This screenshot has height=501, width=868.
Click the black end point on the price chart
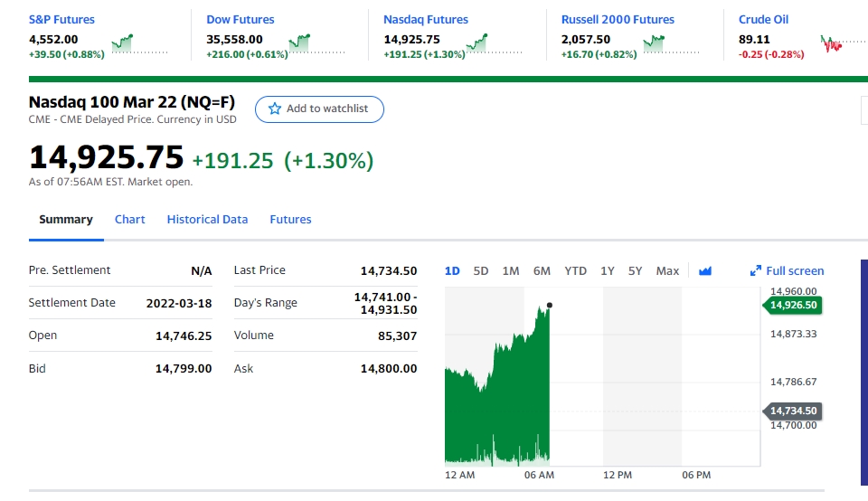549,305
